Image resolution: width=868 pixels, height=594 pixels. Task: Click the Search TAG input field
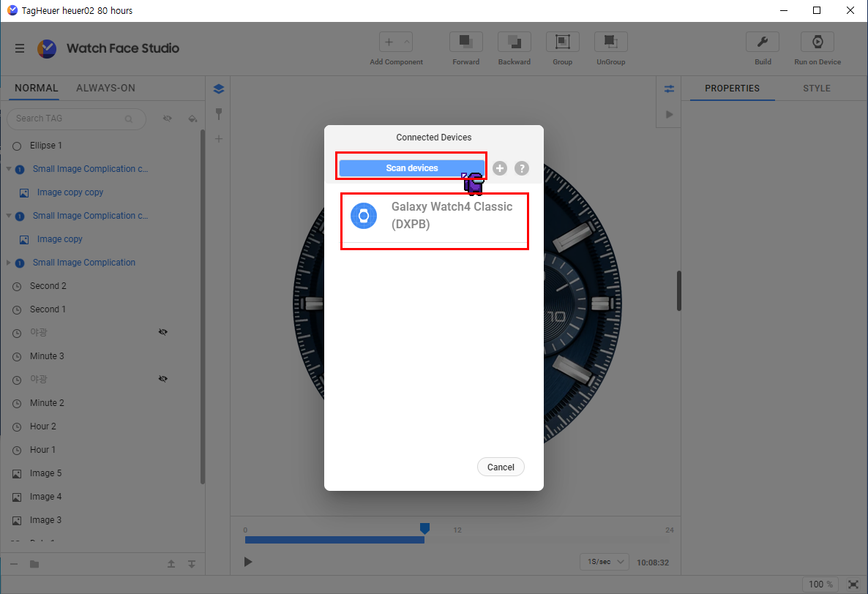click(76, 119)
